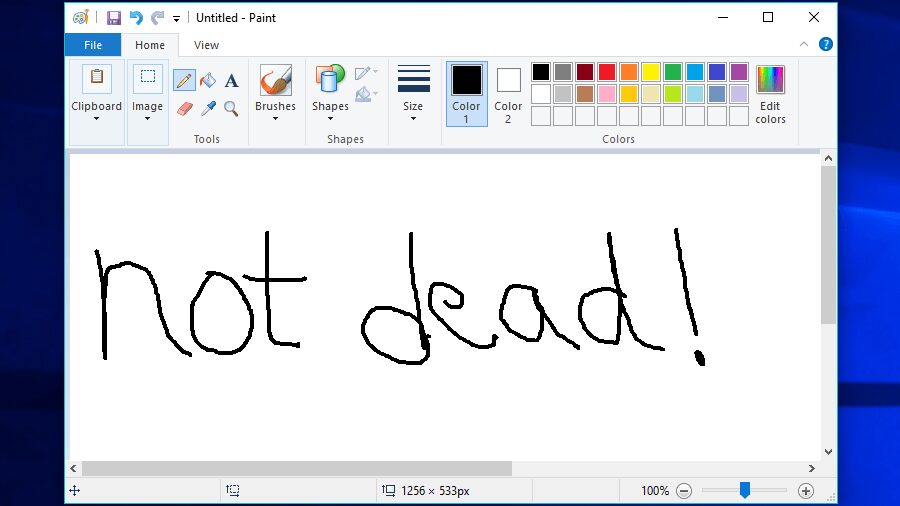
Task: Open Edit colors dialog
Action: click(x=770, y=94)
